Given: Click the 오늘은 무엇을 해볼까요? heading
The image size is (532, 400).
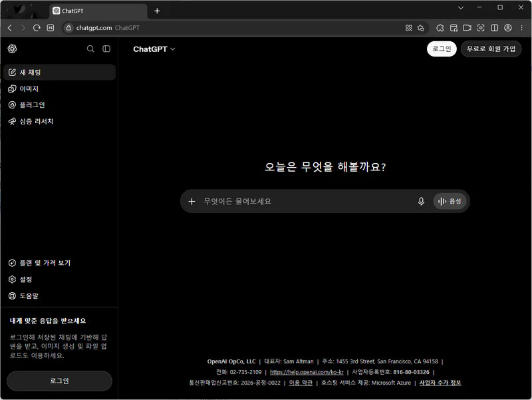Looking at the screenshot, I should coord(325,167).
